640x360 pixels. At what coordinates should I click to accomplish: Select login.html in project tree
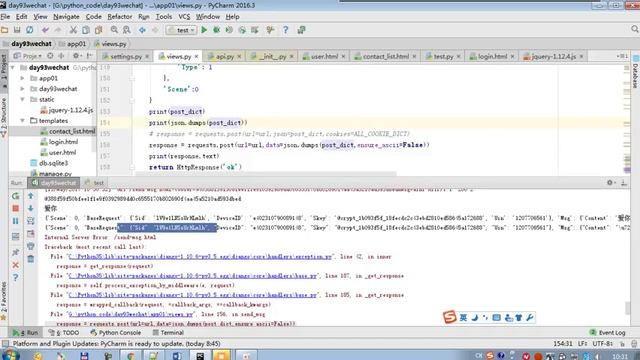59,142
